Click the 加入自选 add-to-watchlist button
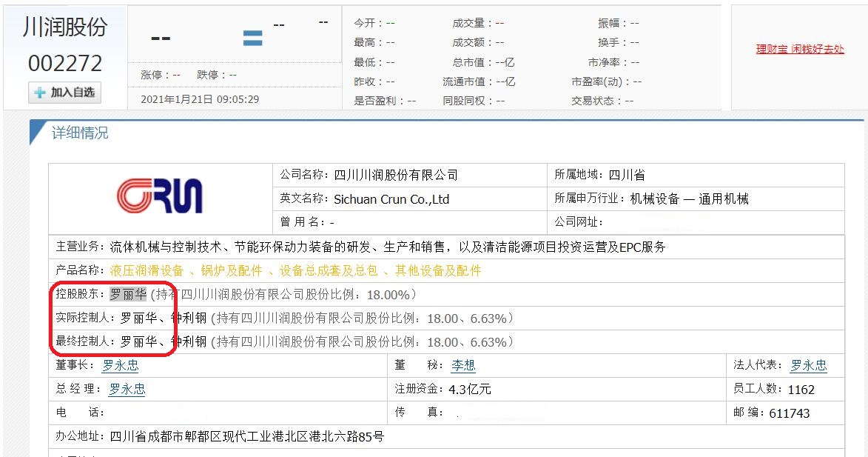868x457 pixels. [x=65, y=93]
